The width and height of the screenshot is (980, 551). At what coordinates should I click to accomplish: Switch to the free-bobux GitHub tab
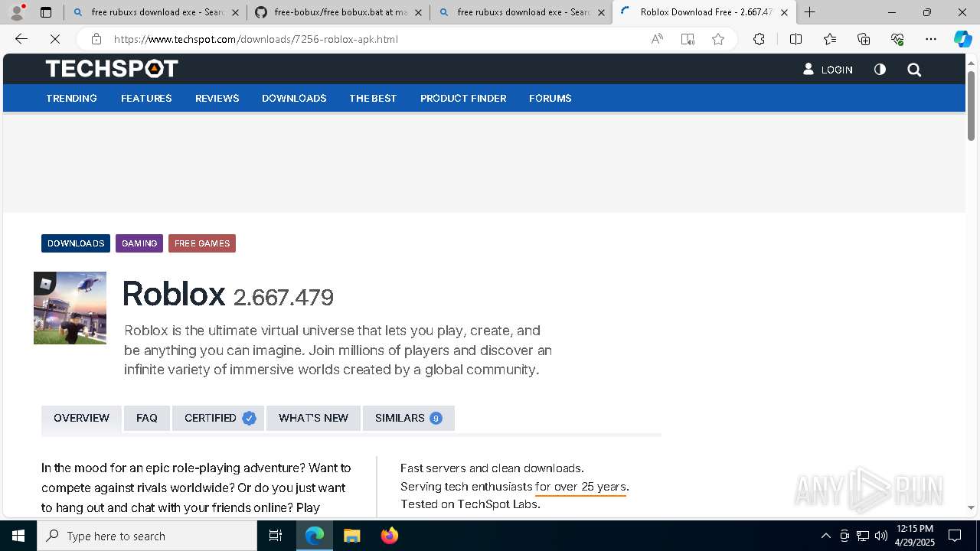tap(338, 12)
